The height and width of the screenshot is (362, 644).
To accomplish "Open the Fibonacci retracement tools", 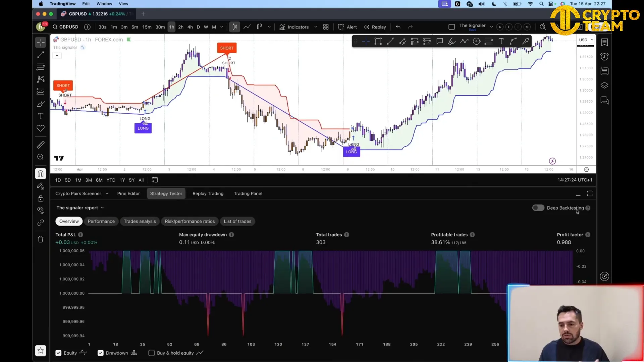I will [x=41, y=67].
